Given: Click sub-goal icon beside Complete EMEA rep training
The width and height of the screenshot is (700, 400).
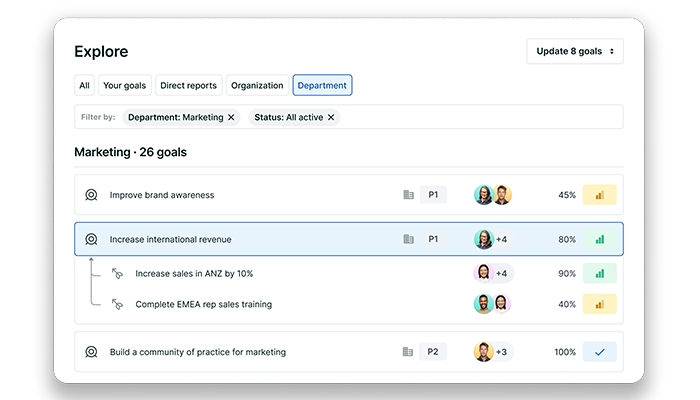Looking at the screenshot, I should click(x=117, y=304).
